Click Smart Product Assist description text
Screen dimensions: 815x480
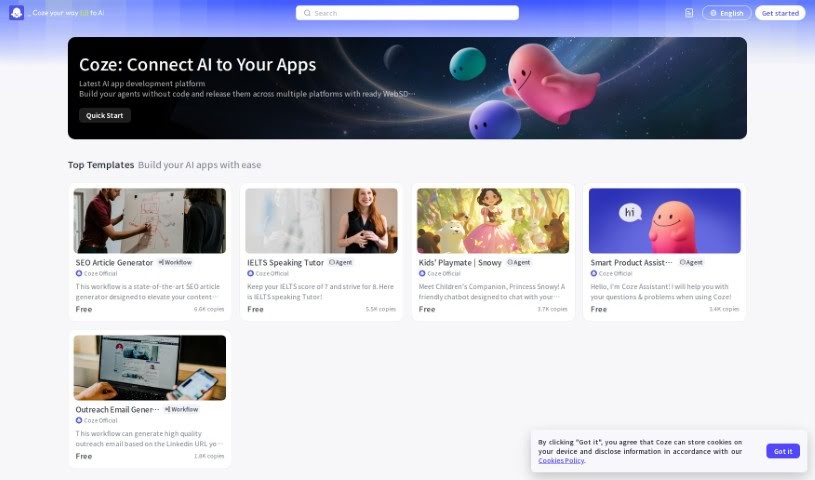[x=661, y=292]
